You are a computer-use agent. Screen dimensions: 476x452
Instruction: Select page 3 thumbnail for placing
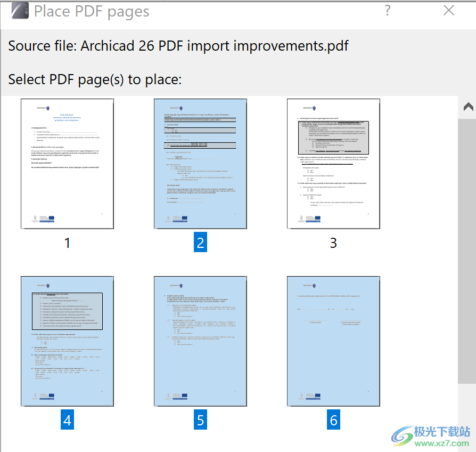[x=333, y=164]
